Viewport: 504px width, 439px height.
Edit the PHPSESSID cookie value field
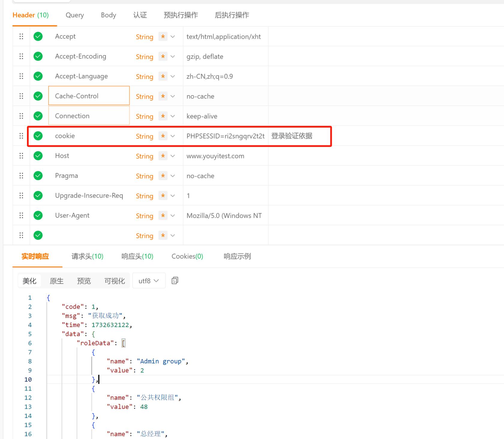coord(226,136)
